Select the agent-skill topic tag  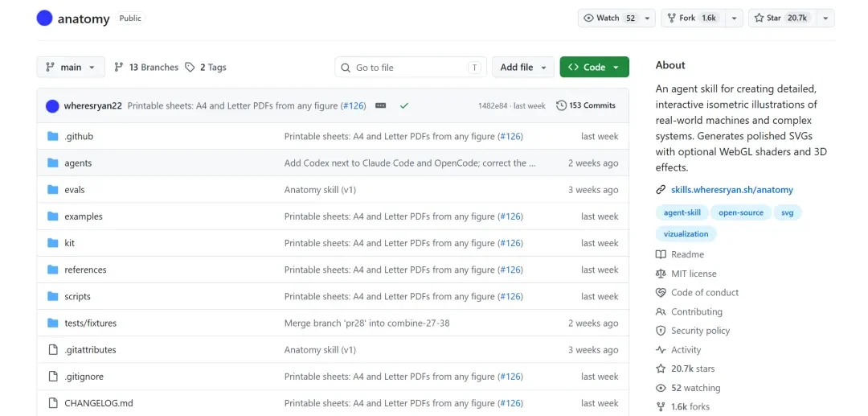(682, 212)
